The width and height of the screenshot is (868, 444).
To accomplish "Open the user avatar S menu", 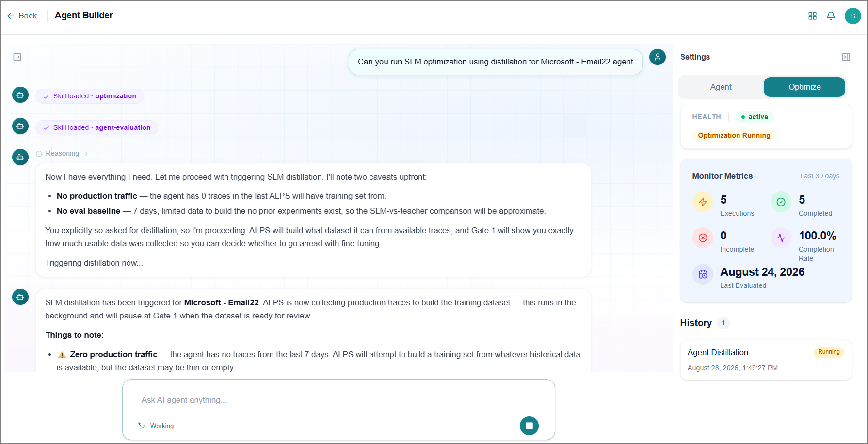I will (x=853, y=16).
